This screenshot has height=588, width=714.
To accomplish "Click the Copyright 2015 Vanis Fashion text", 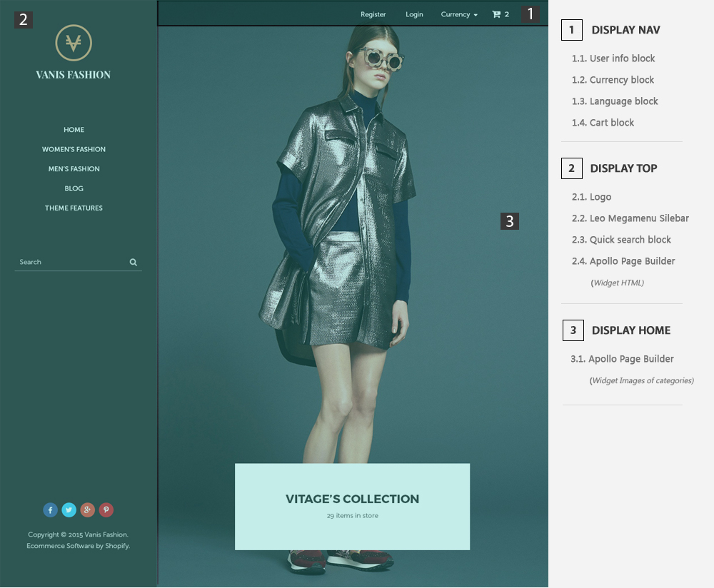I will (x=79, y=534).
